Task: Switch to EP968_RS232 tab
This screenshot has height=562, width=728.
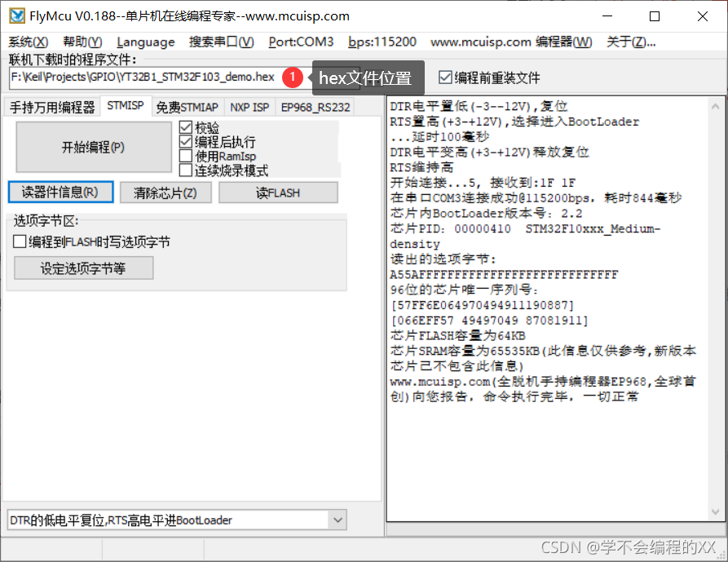Action: pyautogui.click(x=315, y=108)
